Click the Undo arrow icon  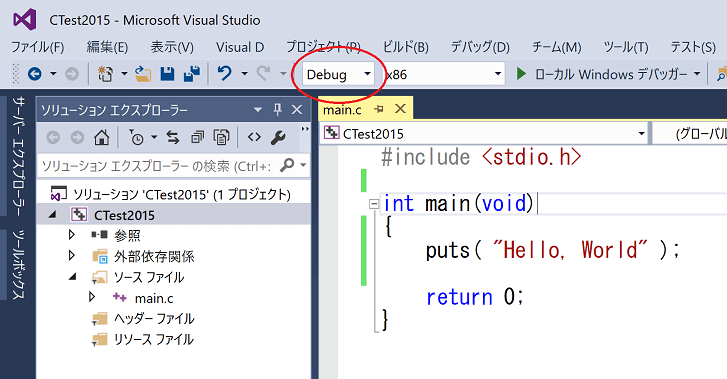click(225, 73)
